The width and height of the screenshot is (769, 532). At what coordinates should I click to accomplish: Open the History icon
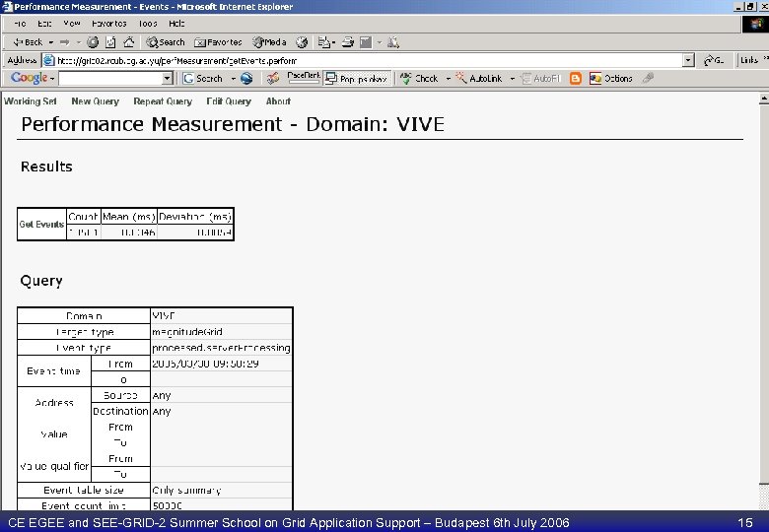[x=302, y=42]
